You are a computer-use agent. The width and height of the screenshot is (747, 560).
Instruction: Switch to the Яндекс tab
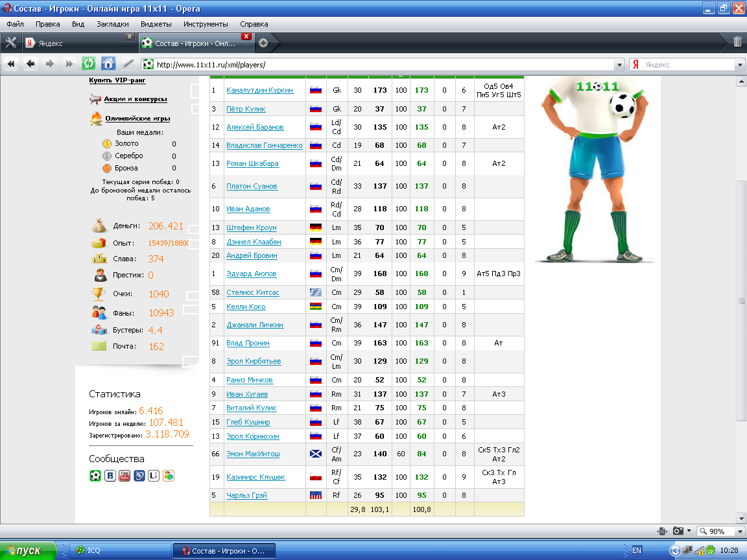pyautogui.click(x=78, y=43)
